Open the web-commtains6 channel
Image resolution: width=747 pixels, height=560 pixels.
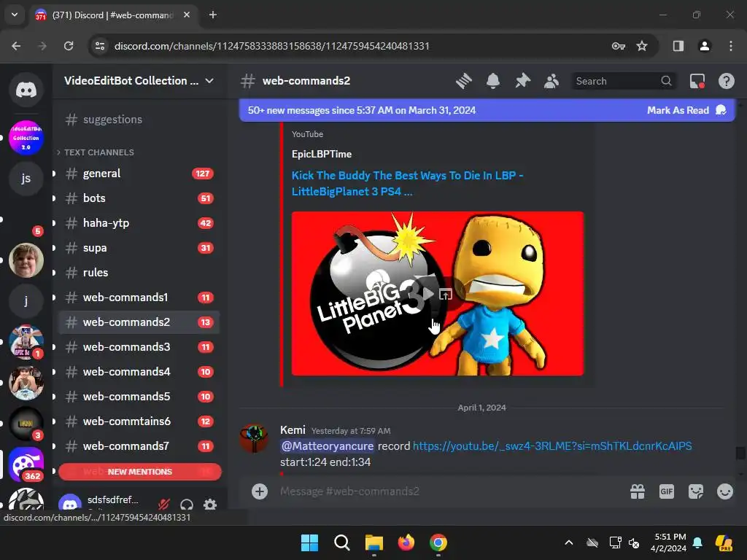139,421
